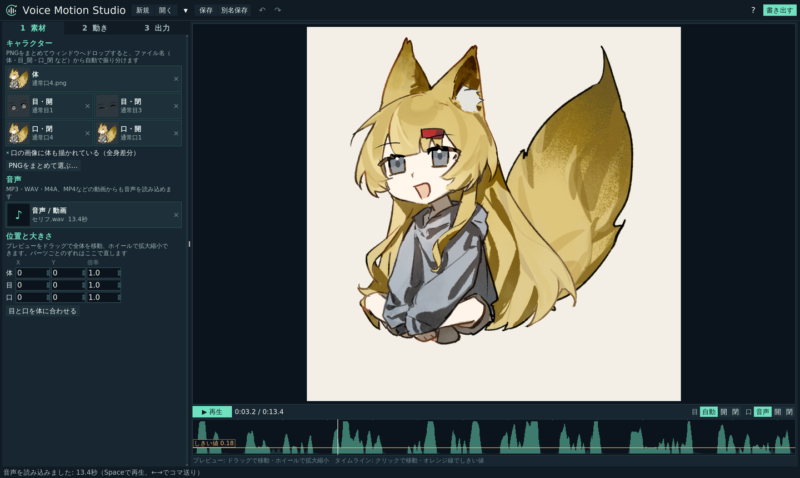Set eyes mode to 閉 (closed)

pos(735,412)
